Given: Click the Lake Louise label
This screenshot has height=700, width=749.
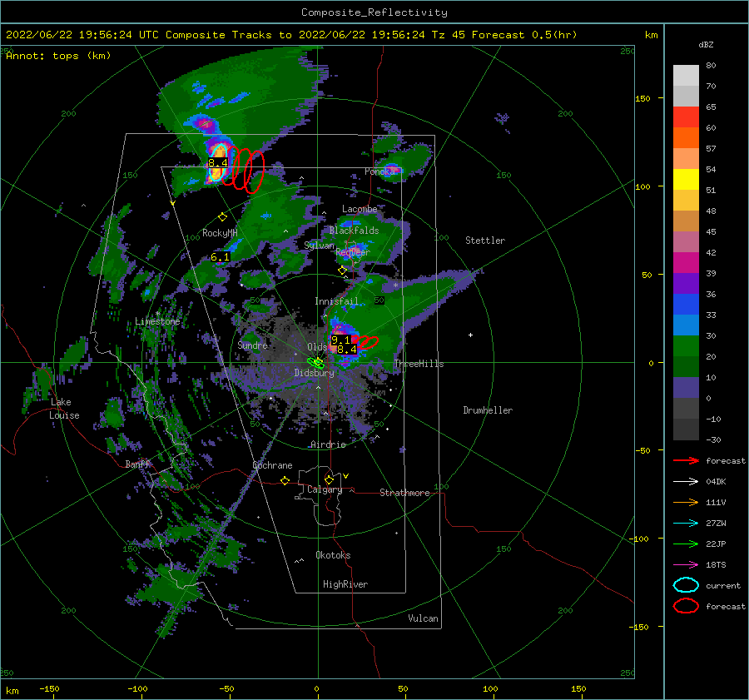Looking at the screenshot, I should click(x=64, y=409).
